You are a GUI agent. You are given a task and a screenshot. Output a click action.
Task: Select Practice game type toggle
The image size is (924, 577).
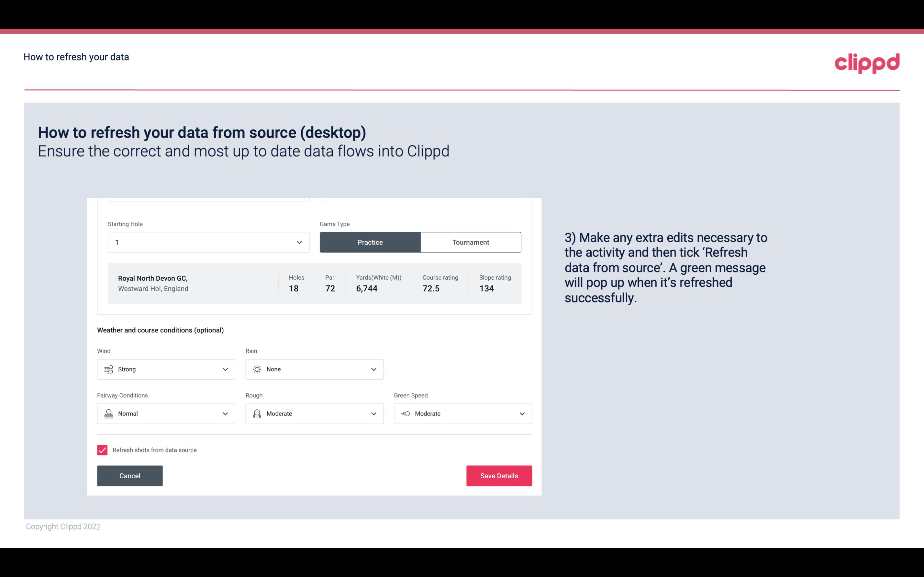tap(370, 242)
